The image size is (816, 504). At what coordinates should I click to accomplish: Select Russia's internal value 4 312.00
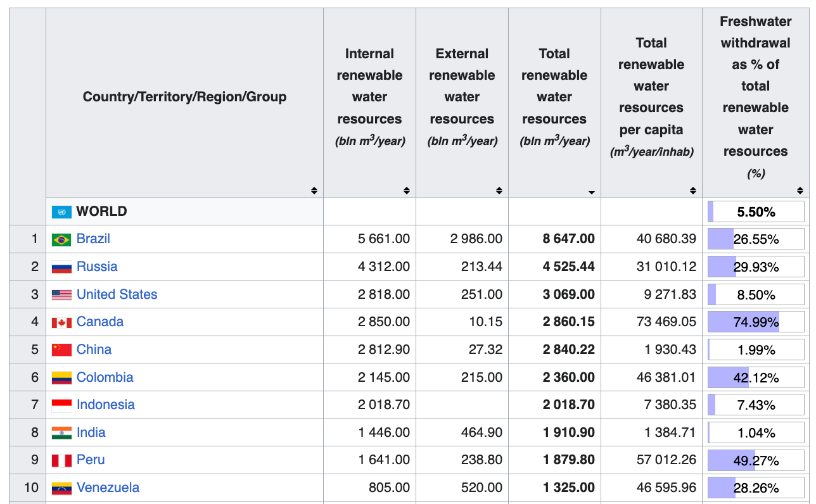pyautogui.click(x=384, y=267)
